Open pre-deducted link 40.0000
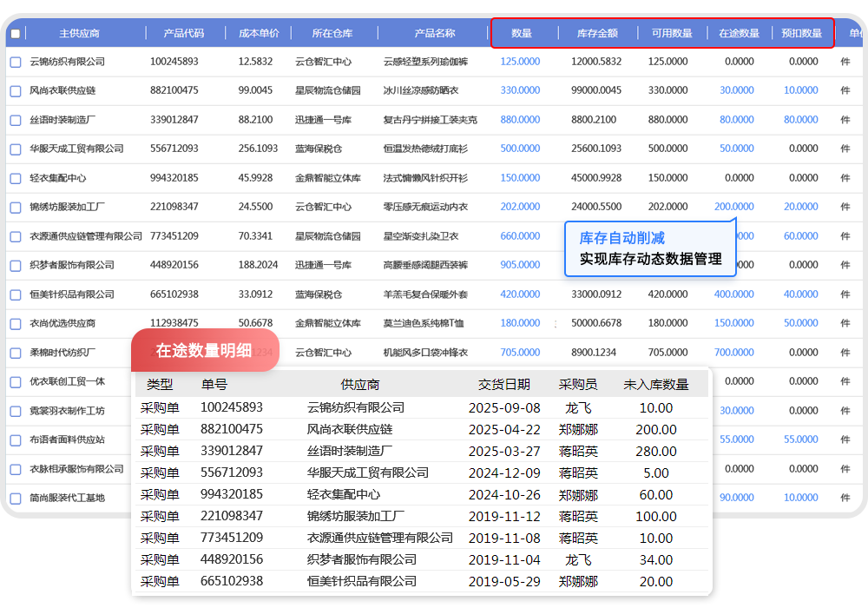The width and height of the screenshot is (868, 608). (801, 294)
